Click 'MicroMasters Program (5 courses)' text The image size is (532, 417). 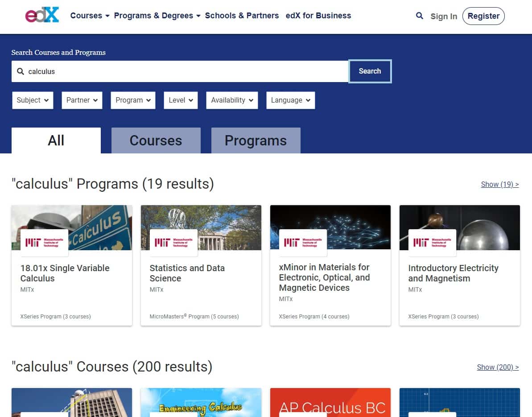[x=194, y=316]
